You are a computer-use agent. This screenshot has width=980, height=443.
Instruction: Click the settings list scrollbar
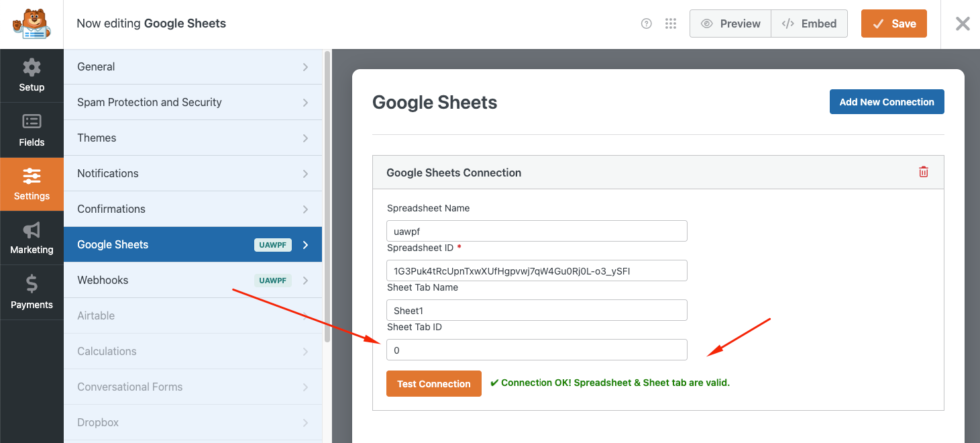(x=327, y=195)
